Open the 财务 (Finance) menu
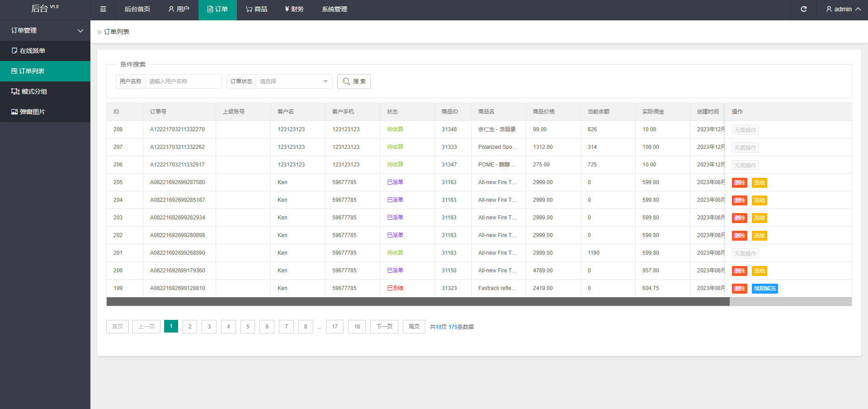The width and height of the screenshot is (868, 409). point(294,9)
